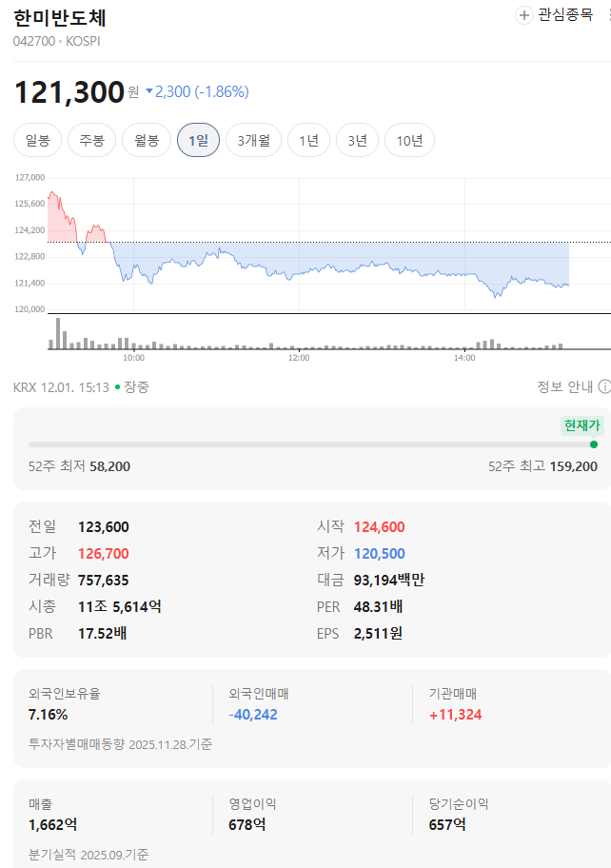This screenshot has height=868, width=611.
Task: Click the 120,000 price axis label
Action: click(x=30, y=309)
